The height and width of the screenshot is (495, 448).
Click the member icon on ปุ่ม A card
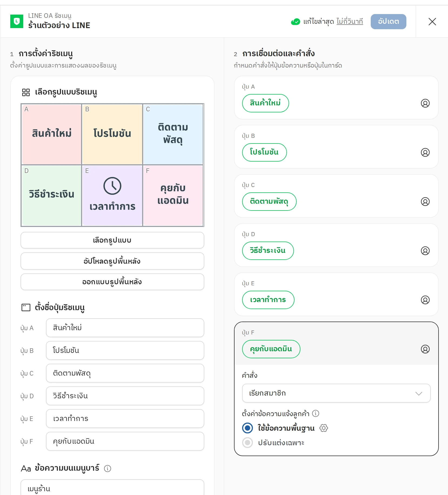[425, 103]
